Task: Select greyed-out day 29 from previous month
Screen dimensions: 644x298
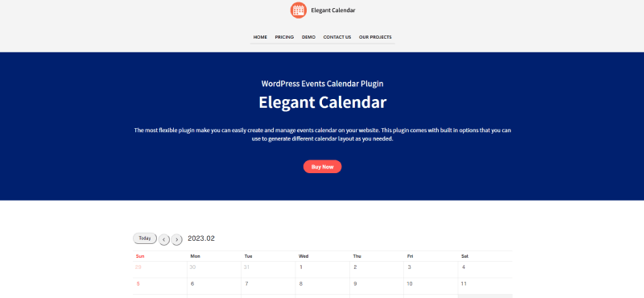Action: 159,270
